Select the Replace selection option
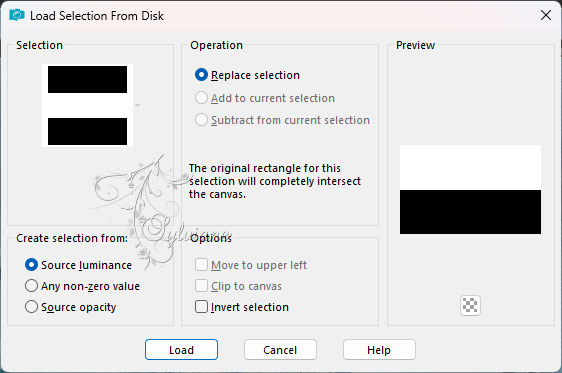562x373 pixels. pyautogui.click(x=247, y=75)
